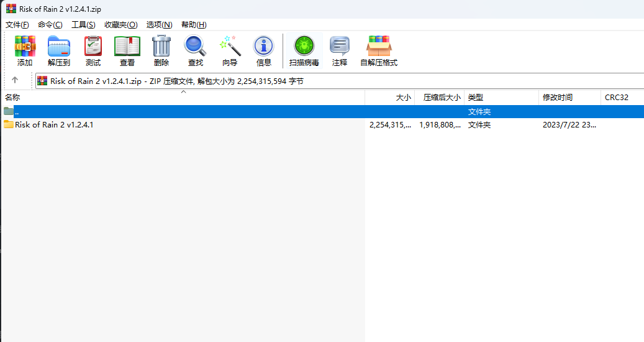Start Virus Scan (扫描病毒) icon

coord(304,51)
